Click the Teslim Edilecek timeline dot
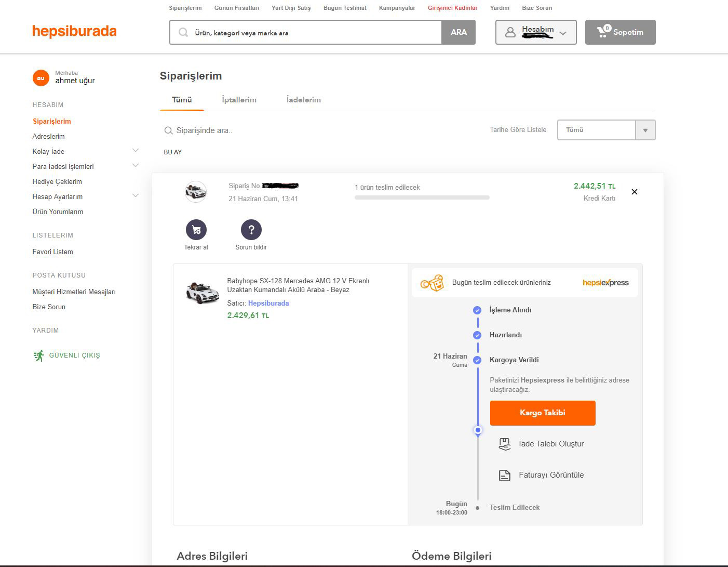The width and height of the screenshot is (728, 567). (x=478, y=508)
